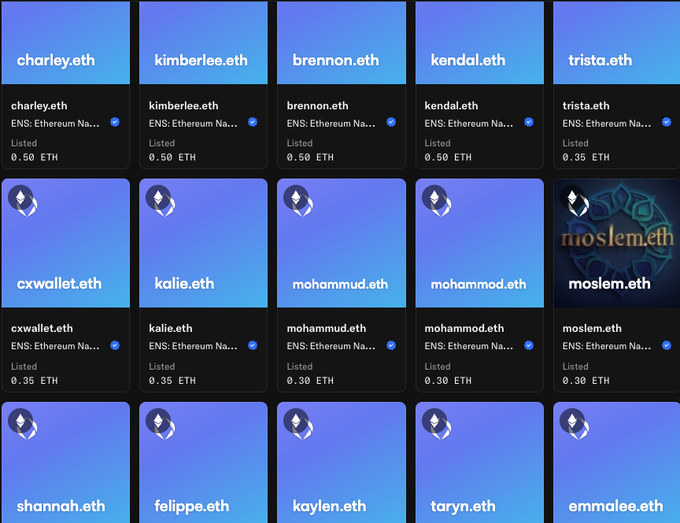This screenshot has width=680, height=523.
Task: Click the mohammud.eth title link
Action: point(326,328)
